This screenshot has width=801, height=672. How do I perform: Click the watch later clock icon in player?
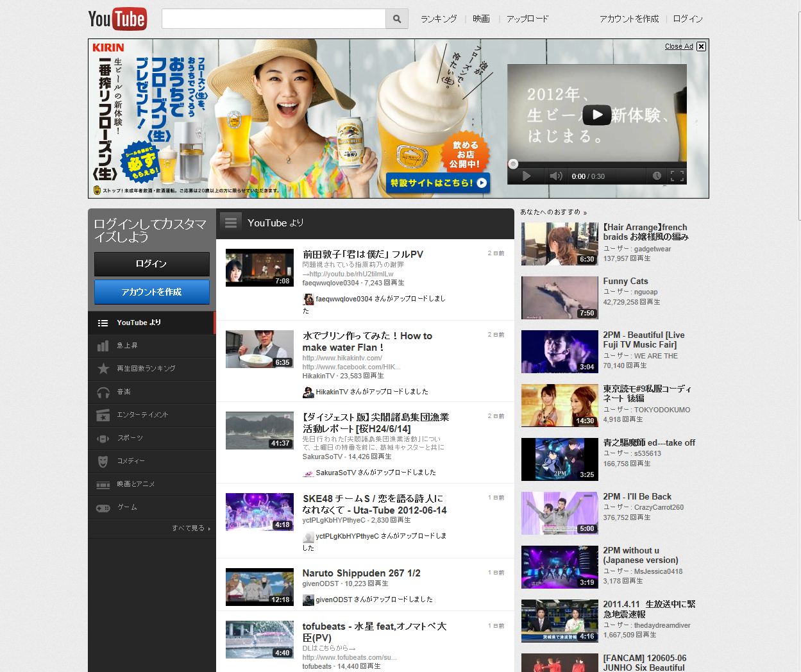click(x=657, y=176)
